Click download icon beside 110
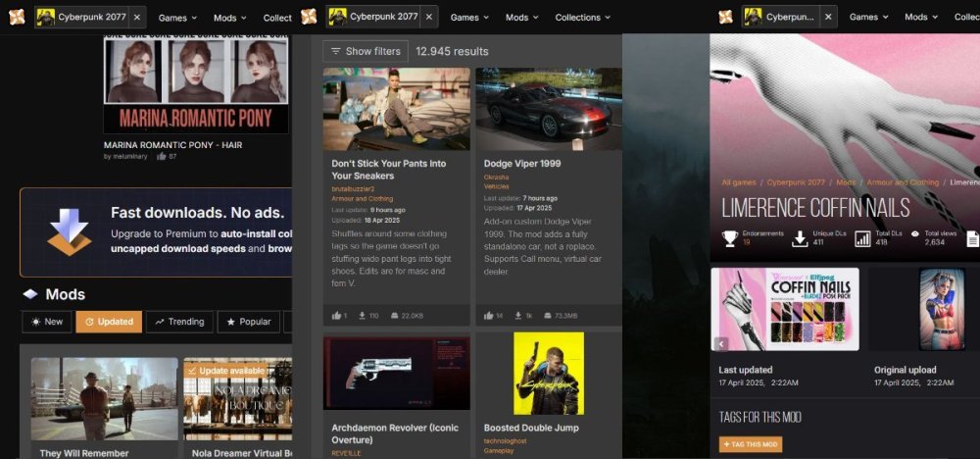 (x=362, y=316)
